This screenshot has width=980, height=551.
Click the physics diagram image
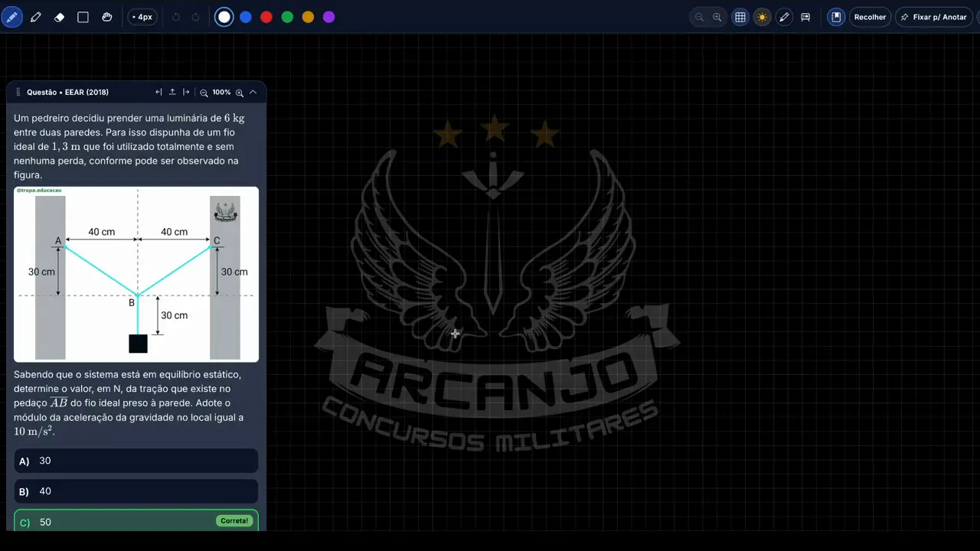pyautogui.click(x=136, y=274)
